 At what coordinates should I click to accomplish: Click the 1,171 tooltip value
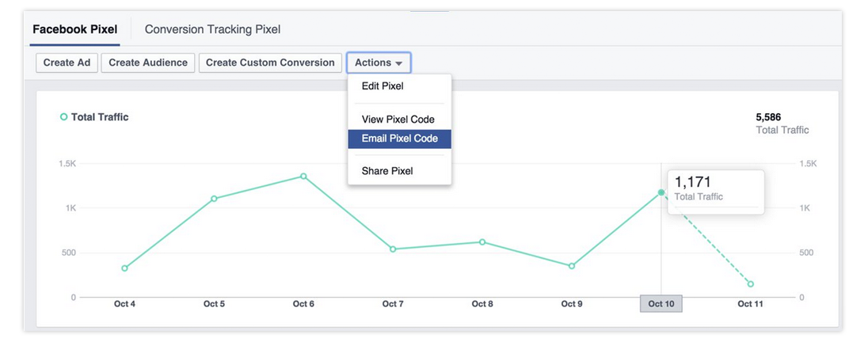tap(692, 182)
